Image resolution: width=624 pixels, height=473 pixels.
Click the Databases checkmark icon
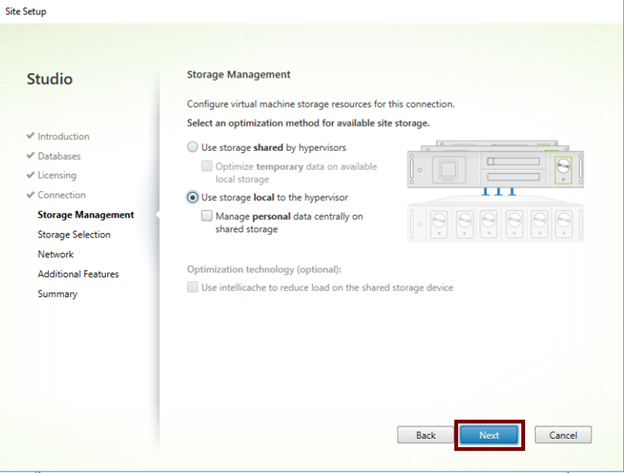[30, 156]
